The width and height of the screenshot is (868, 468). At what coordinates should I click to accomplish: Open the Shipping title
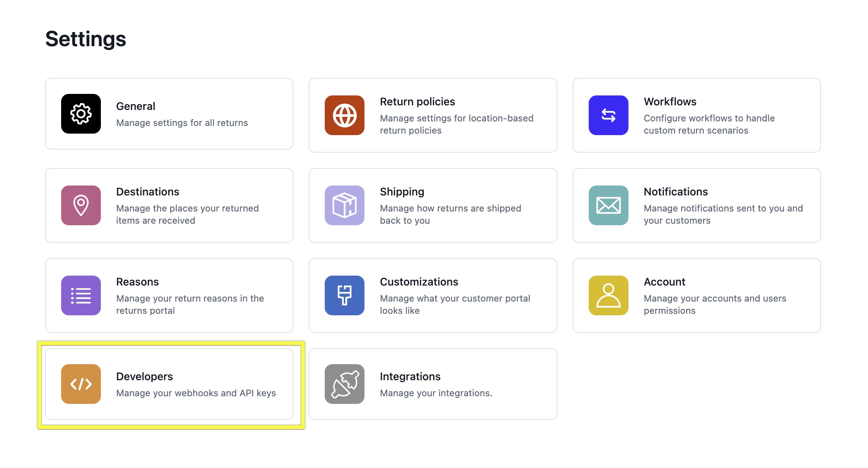pyautogui.click(x=402, y=192)
